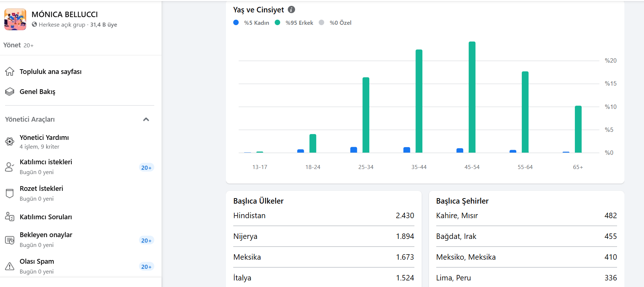Click the Katılımcı Soruları icon
This screenshot has height=287, width=644.
coord(10,217)
